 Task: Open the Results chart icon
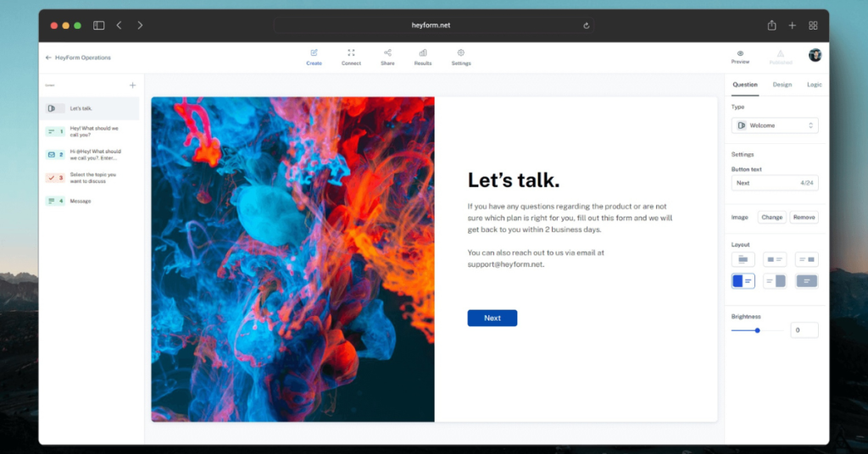coord(422,53)
